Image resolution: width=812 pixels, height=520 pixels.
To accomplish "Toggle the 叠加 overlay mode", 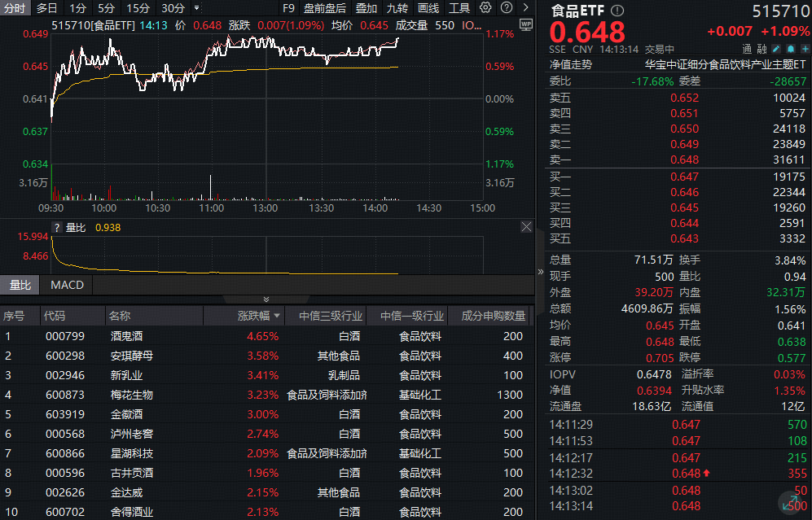I will click(365, 8).
